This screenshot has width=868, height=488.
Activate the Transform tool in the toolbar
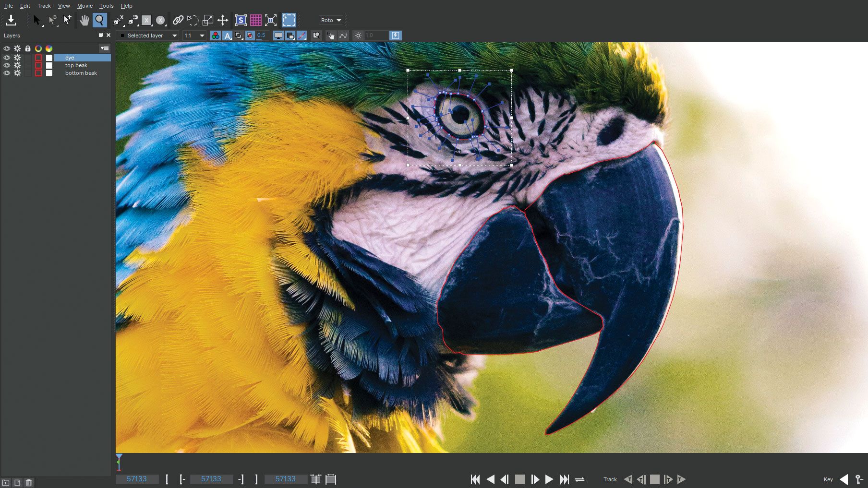coord(223,20)
